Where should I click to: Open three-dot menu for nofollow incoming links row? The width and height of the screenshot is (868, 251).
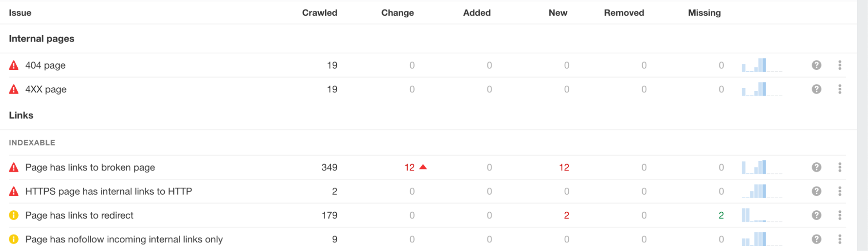[x=840, y=239]
